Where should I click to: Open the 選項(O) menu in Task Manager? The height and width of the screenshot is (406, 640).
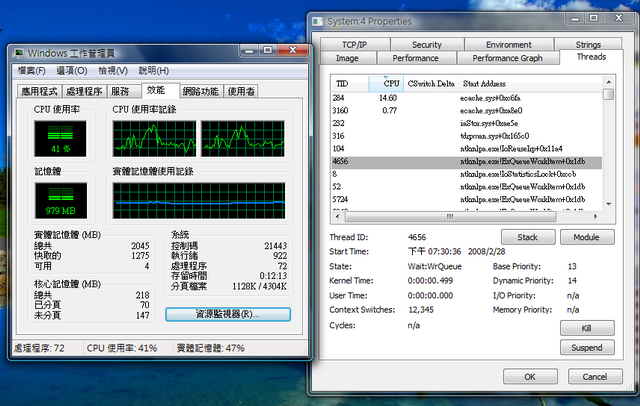pyautogui.click(x=72, y=71)
